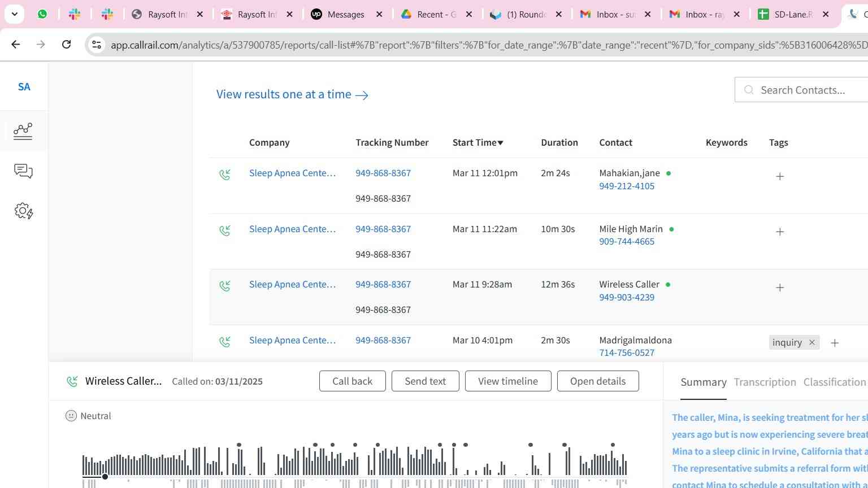Viewport: 868px width, 488px height.
Task: Click the Neutral sentiment face icon
Action: click(71, 416)
